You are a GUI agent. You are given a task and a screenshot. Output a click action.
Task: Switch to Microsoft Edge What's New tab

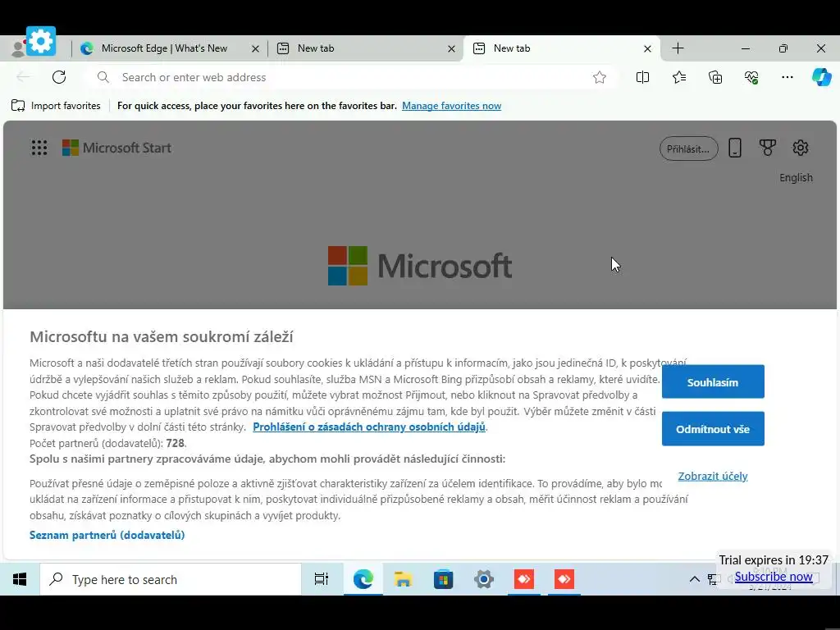click(x=164, y=48)
